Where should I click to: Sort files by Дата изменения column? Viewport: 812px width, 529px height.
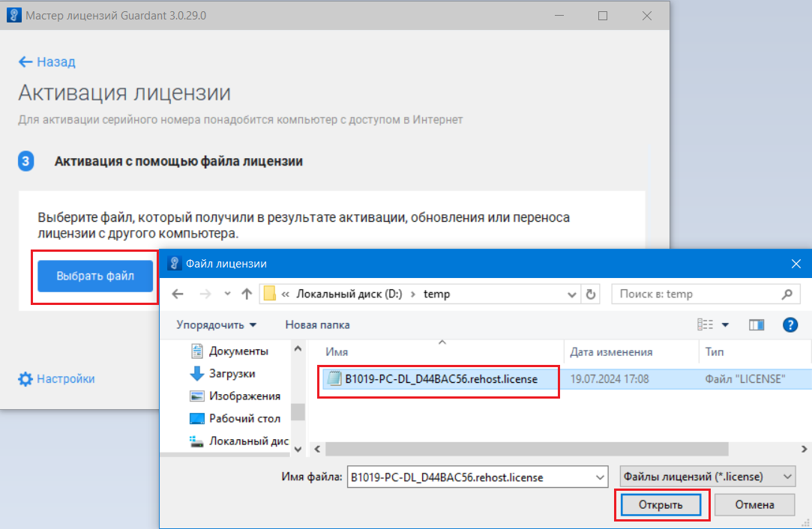point(611,351)
